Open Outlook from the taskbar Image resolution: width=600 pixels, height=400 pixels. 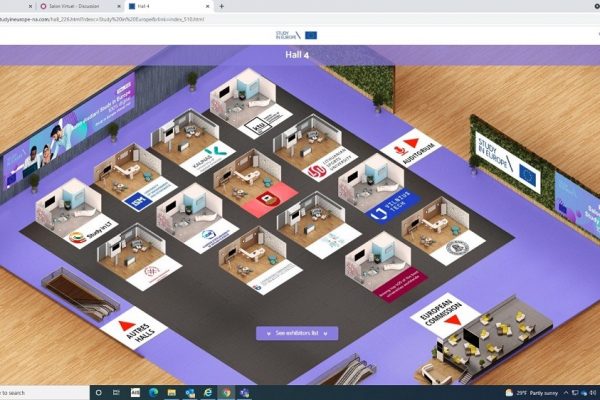point(190,393)
